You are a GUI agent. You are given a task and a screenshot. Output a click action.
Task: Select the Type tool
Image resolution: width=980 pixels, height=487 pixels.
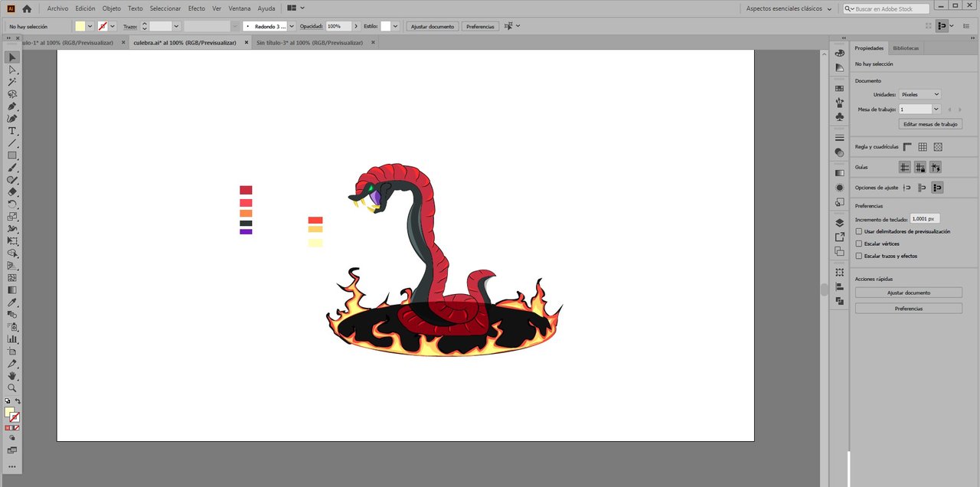(x=12, y=131)
